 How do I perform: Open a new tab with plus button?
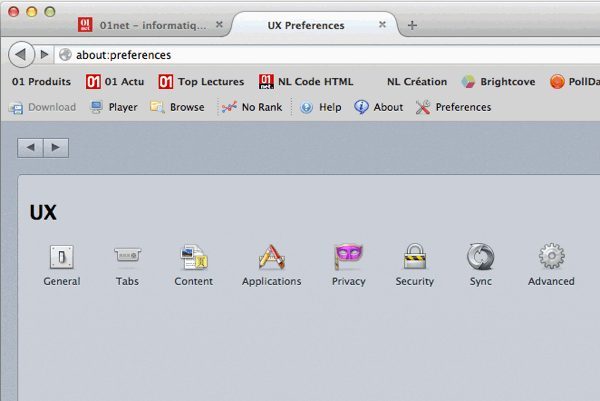pos(412,25)
